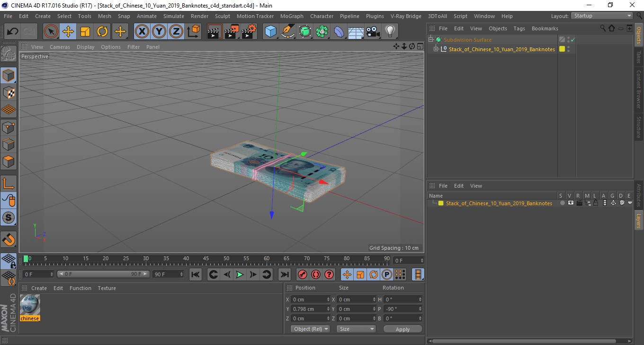Viewport: 644px width, 345px height.
Task: Click Rotation P stepper arrows
Action: click(x=420, y=309)
